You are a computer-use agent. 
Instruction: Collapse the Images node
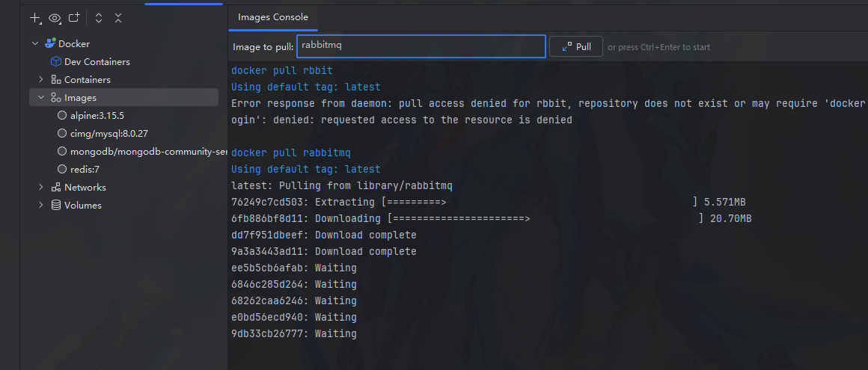click(x=40, y=97)
